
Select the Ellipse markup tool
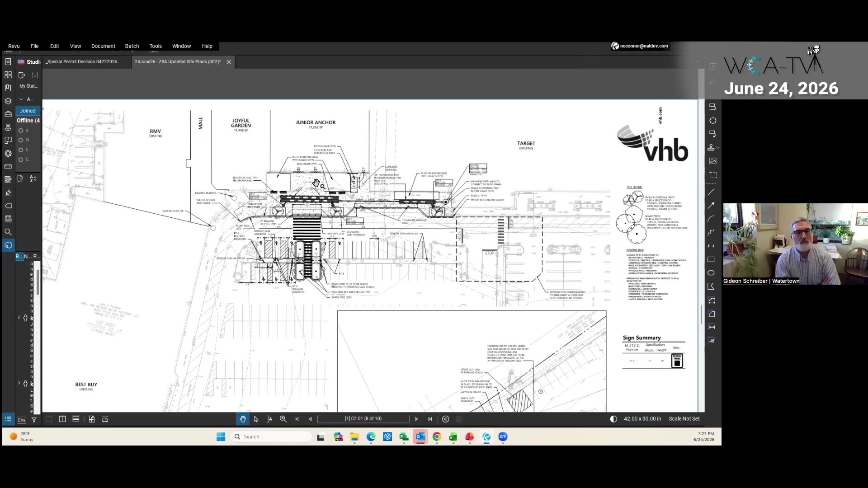click(x=711, y=273)
